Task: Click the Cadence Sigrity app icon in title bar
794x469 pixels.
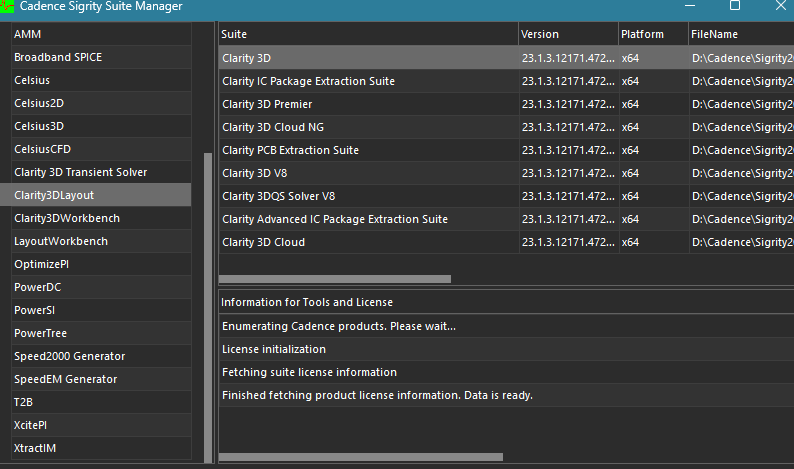Action: point(7,6)
